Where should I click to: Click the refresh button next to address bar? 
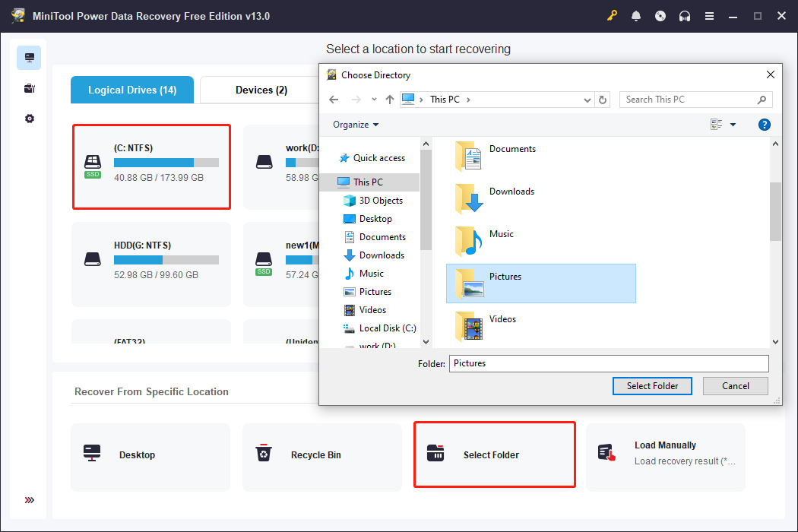(603, 100)
